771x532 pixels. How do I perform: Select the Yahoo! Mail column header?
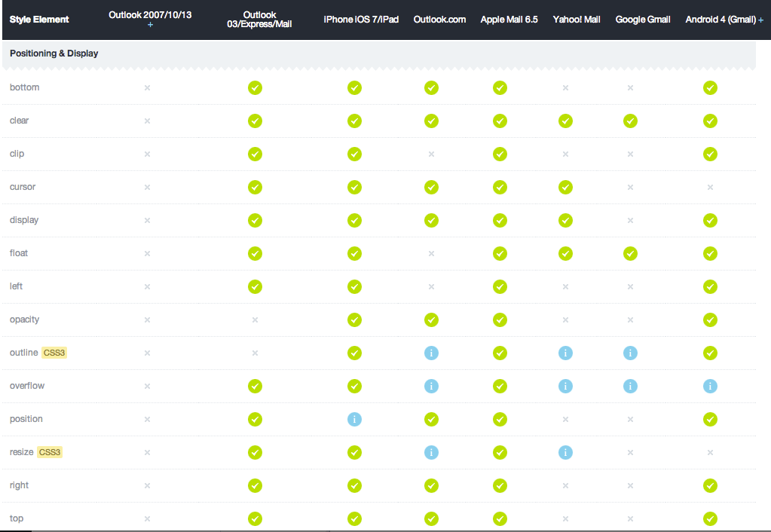577,20
